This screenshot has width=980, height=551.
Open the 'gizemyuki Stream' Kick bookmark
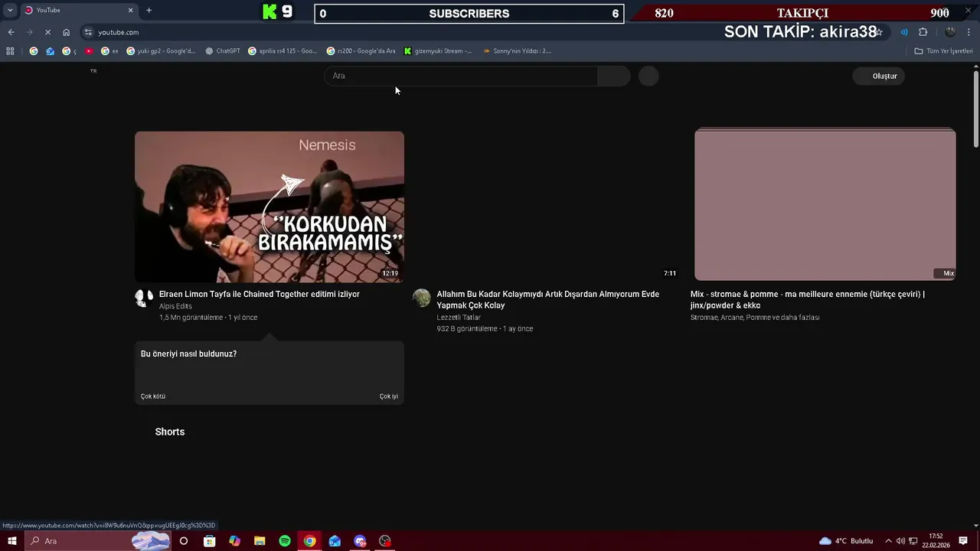point(438,51)
